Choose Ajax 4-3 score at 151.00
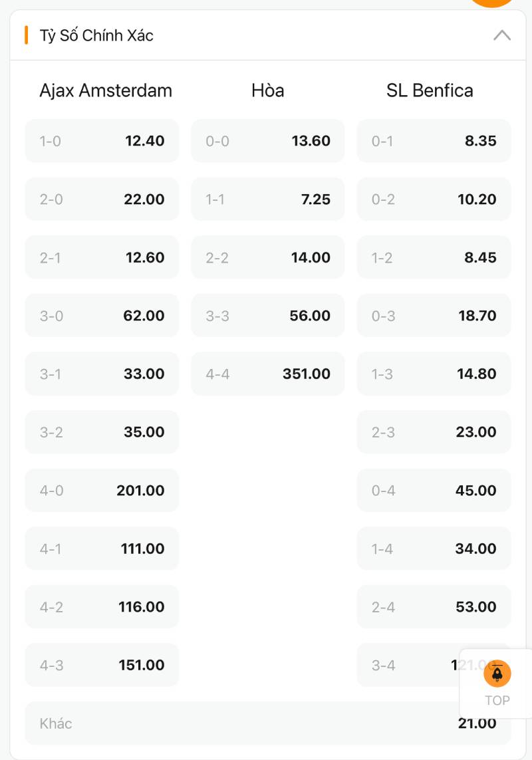Viewport: 532px width, 760px height. (102, 665)
